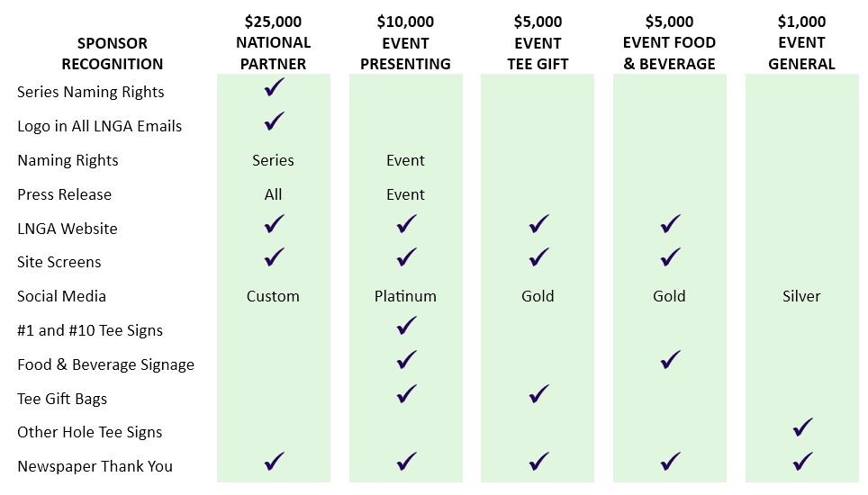Select the $10,000 Event Presenting header
This screenshot has width=868, height=495.
406,42
